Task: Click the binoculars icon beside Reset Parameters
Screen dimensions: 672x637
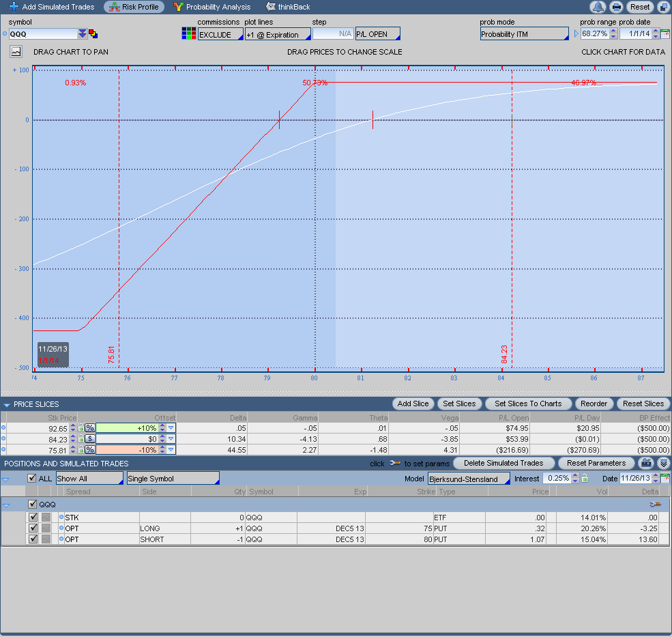Action: coord(646,463)
